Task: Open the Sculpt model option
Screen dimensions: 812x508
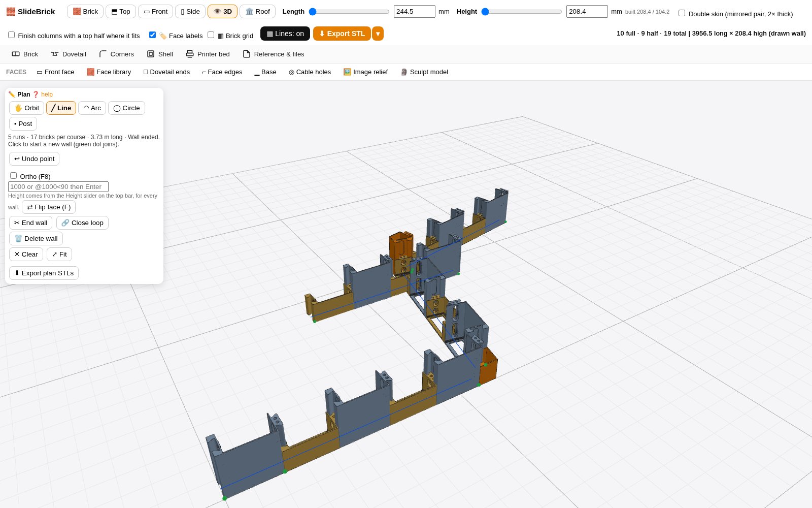Action: coord(424,72)
